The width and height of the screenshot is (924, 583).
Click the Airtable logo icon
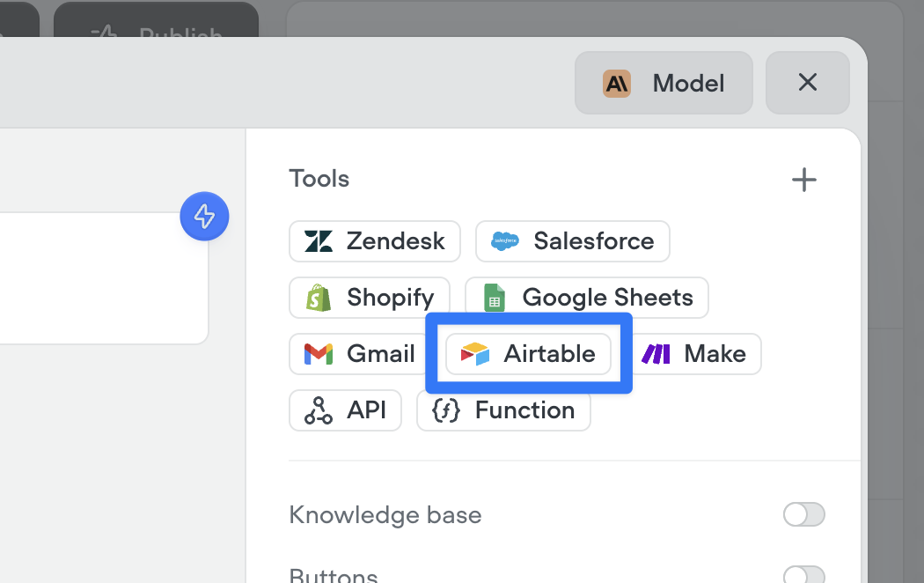coord(475,354)
